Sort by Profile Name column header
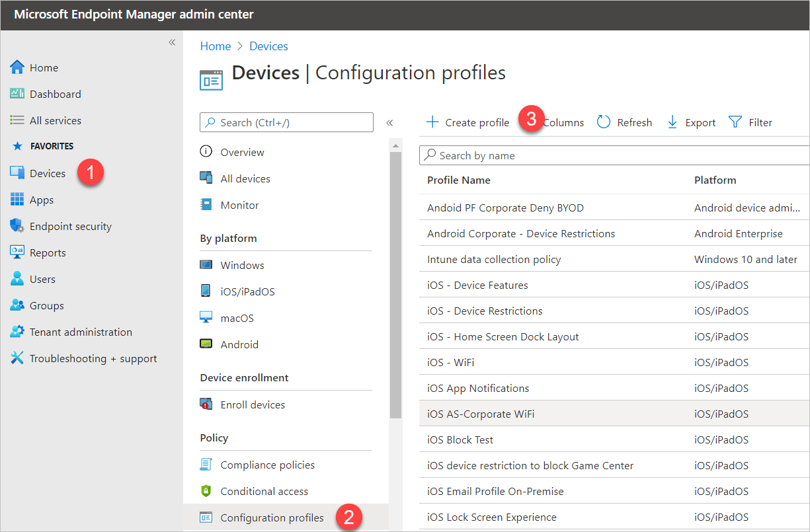The image size is (810, 532). click(x=459, y=180)
